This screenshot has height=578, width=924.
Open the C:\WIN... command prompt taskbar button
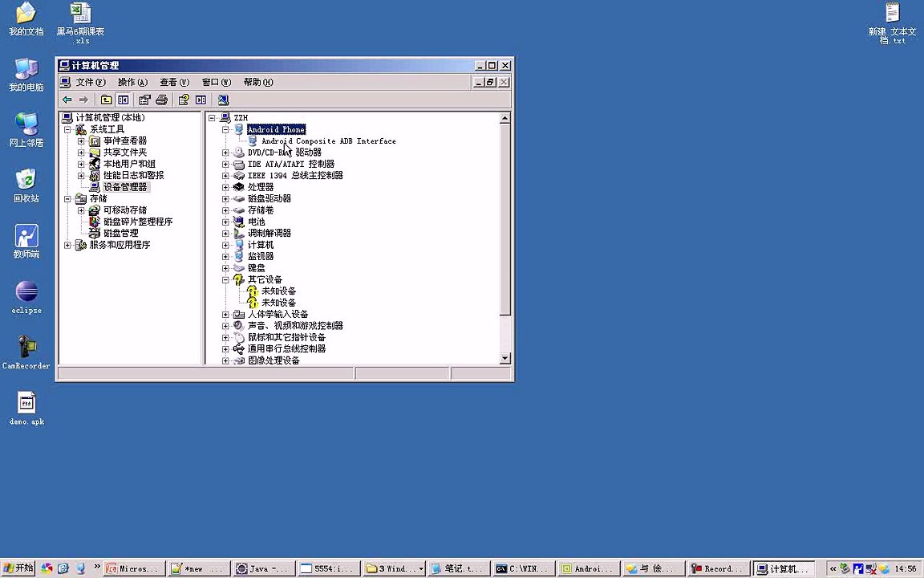pos(522,568)
